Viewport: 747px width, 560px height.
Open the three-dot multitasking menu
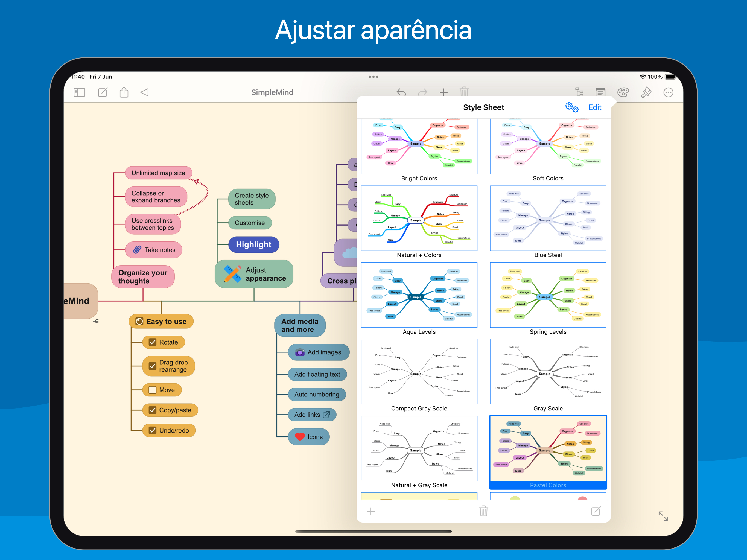pyautogui.click(x=373, y=77)
